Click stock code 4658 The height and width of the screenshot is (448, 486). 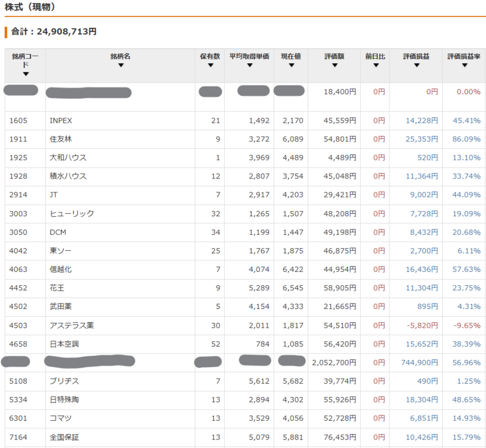18,344
